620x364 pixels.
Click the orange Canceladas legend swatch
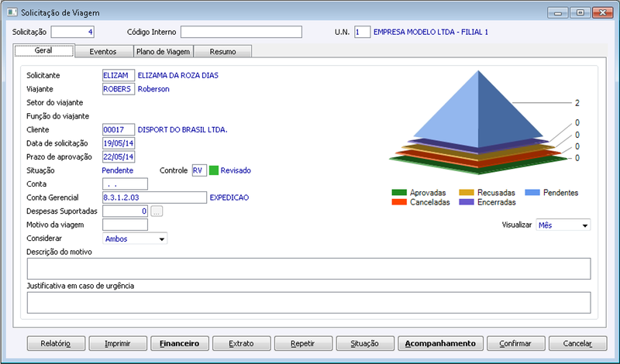(399, 202)
